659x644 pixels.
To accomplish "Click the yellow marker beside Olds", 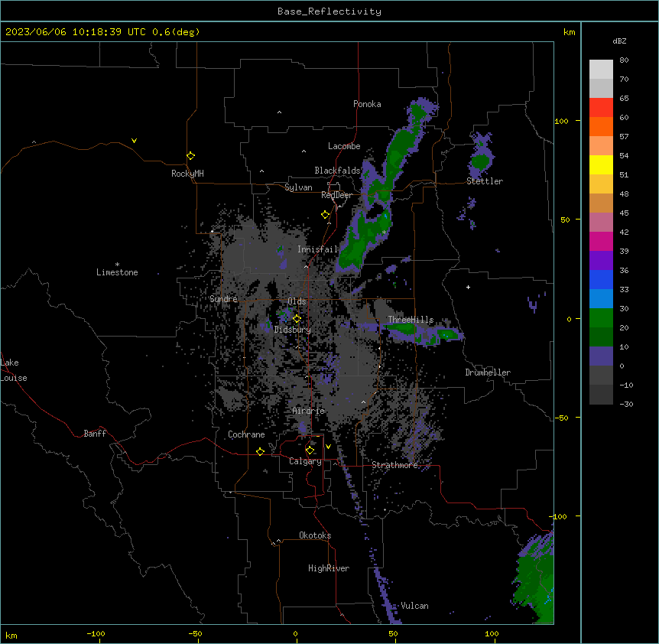I will (x=297, y=319).
